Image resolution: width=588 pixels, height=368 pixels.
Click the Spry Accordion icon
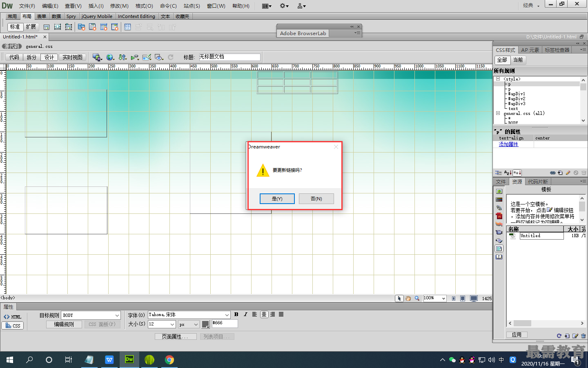tap(104, 27)
